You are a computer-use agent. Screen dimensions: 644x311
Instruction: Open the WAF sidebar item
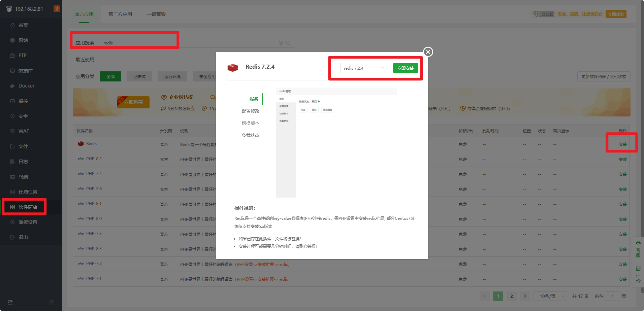point(24,131)
